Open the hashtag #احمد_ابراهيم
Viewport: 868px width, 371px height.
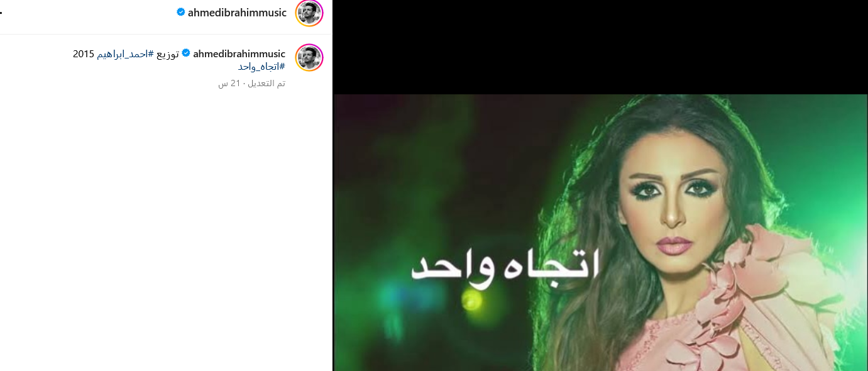coord(125,54)
